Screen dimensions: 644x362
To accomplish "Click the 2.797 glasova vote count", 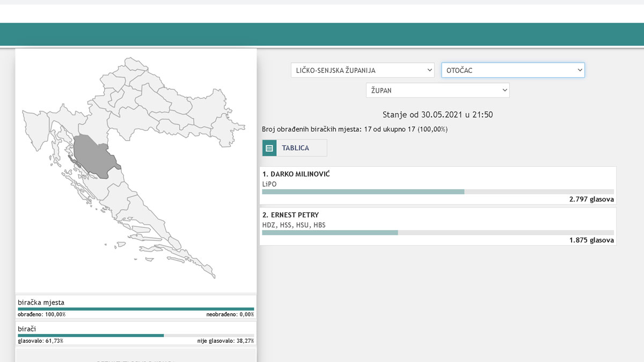I will [591, 199].
